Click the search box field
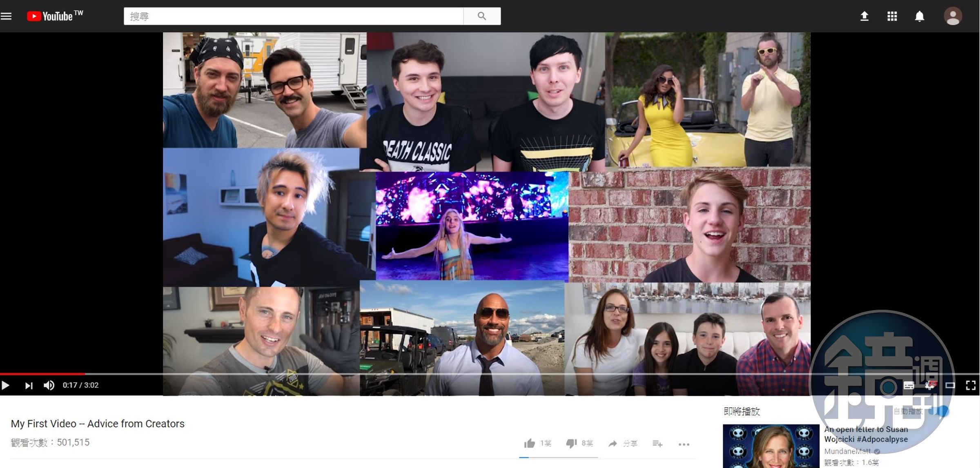Image resolution: width=980 pixels, height=468 pixels. (294, 16)
